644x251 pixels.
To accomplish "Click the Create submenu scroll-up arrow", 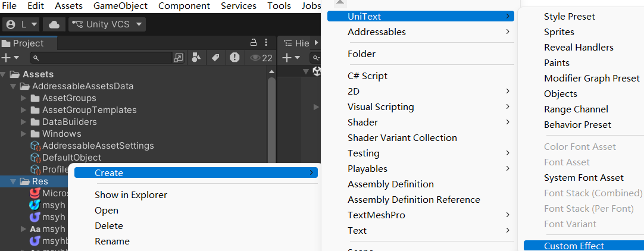I will point(339,2).
